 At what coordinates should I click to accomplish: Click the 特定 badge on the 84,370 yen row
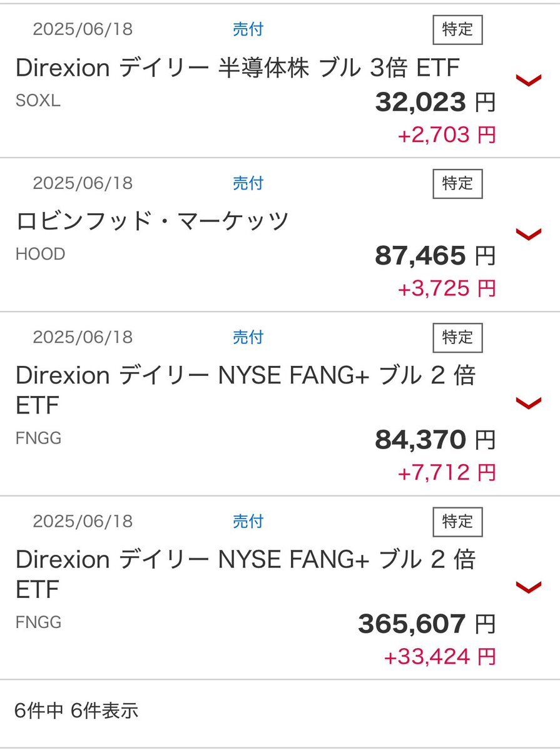(457, 338)
